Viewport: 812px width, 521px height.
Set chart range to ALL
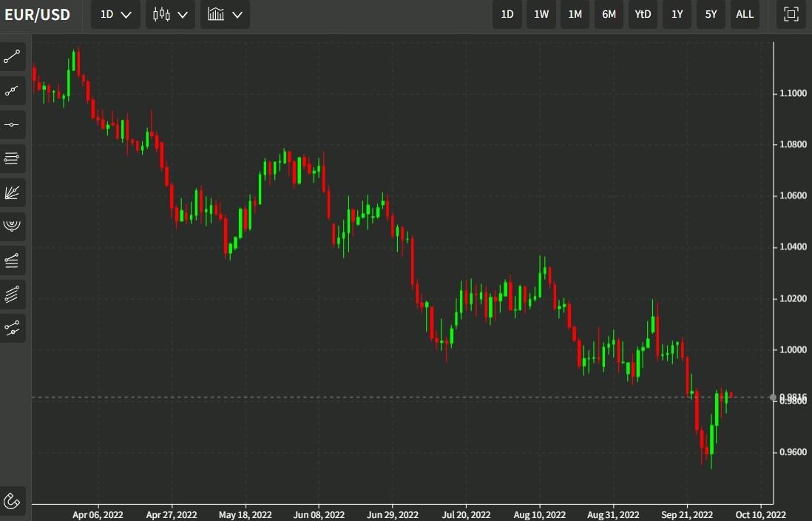745,15
